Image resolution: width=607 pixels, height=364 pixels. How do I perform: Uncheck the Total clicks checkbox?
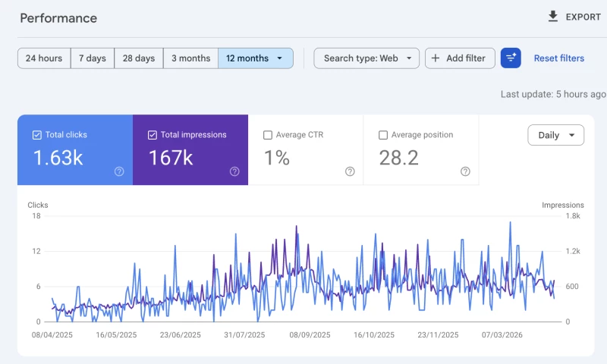(36, 135)
